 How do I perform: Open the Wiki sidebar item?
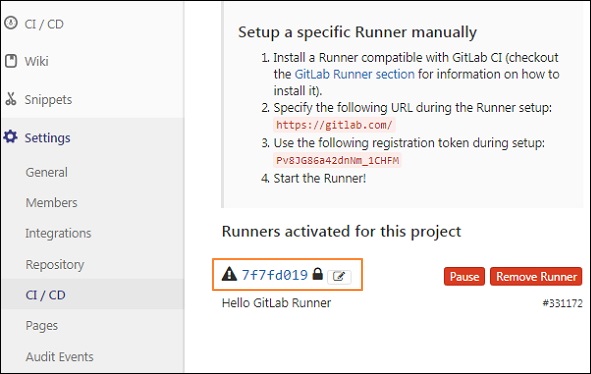click(x=37, y=61)
